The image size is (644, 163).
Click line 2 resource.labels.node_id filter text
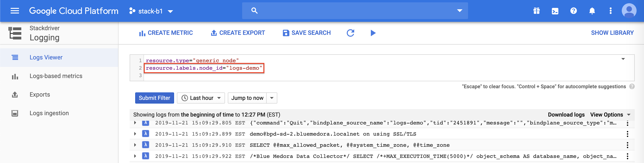204,68
